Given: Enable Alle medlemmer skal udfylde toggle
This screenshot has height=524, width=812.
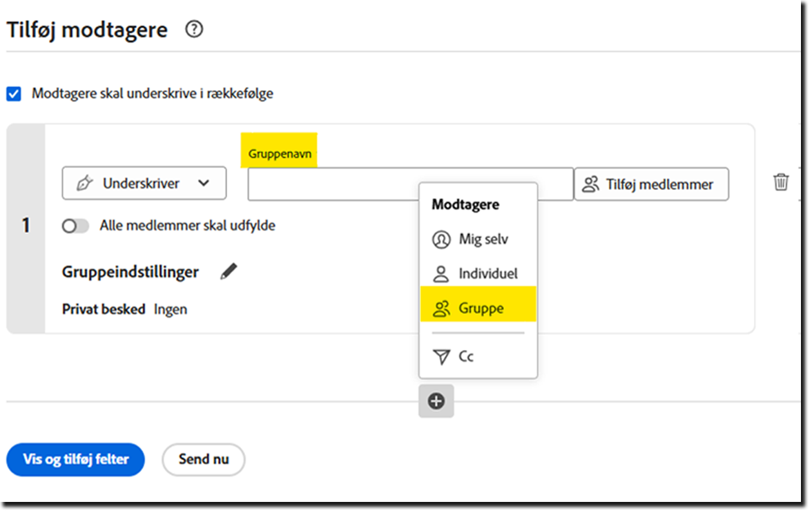Looking at the screenshot, I should coord(75,226).
